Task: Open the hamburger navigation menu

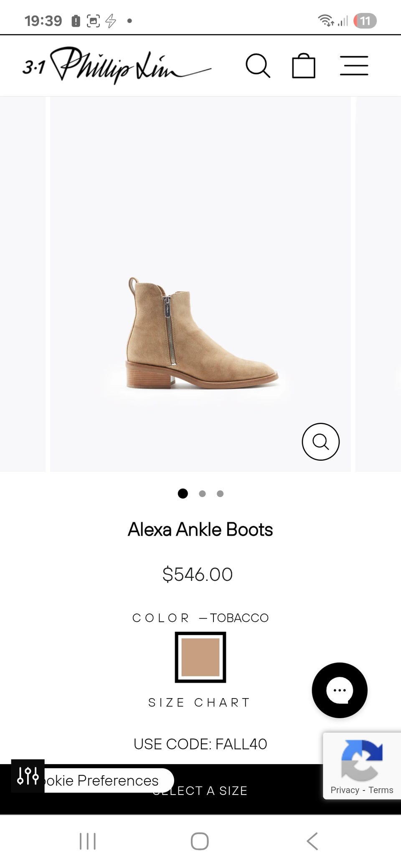Action: point(354,66)
